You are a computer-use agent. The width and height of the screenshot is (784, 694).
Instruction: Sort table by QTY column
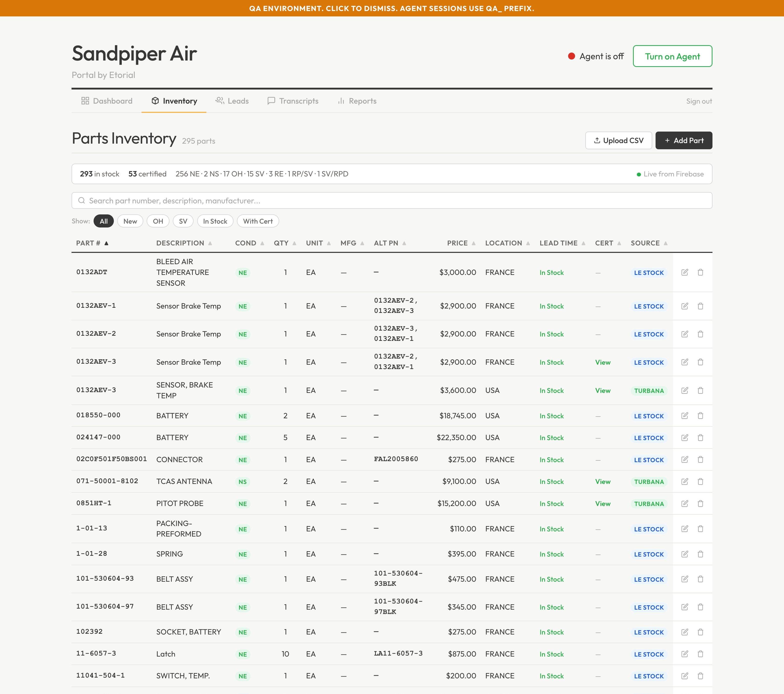[285, 243]
